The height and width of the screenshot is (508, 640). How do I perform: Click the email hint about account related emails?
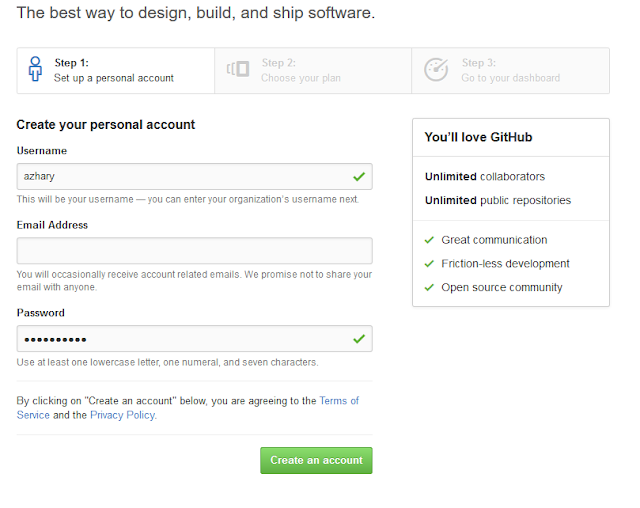194,281
